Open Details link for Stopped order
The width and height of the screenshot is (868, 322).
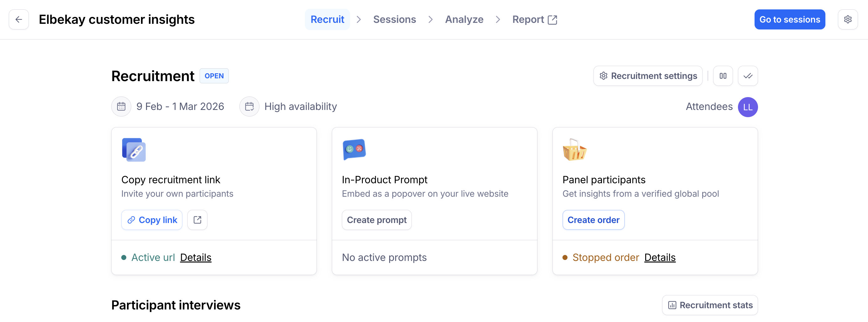(x=660, y=257)
